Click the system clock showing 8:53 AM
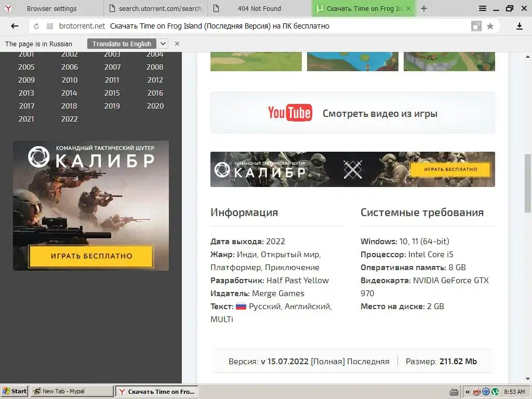 pyautogui.click(x=514, y=392)
